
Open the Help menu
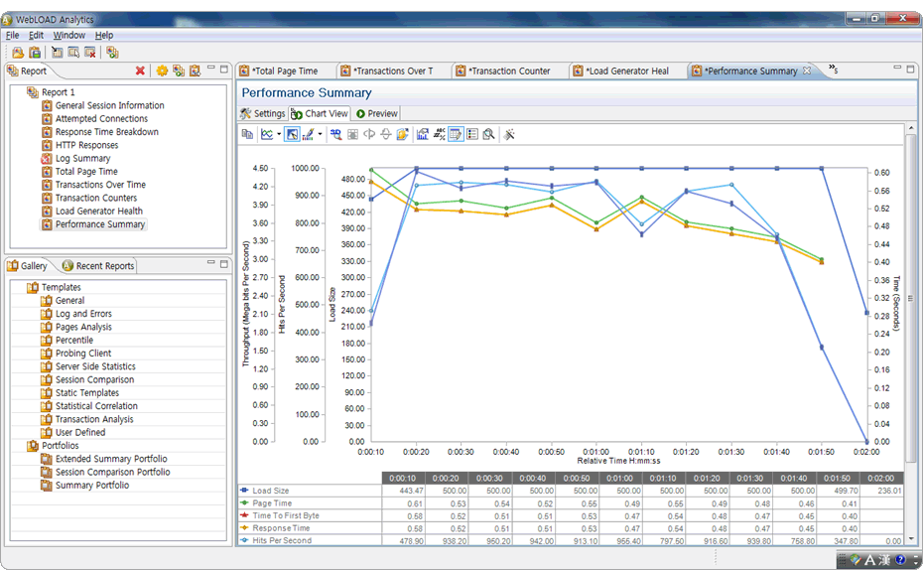coord(103,36)
